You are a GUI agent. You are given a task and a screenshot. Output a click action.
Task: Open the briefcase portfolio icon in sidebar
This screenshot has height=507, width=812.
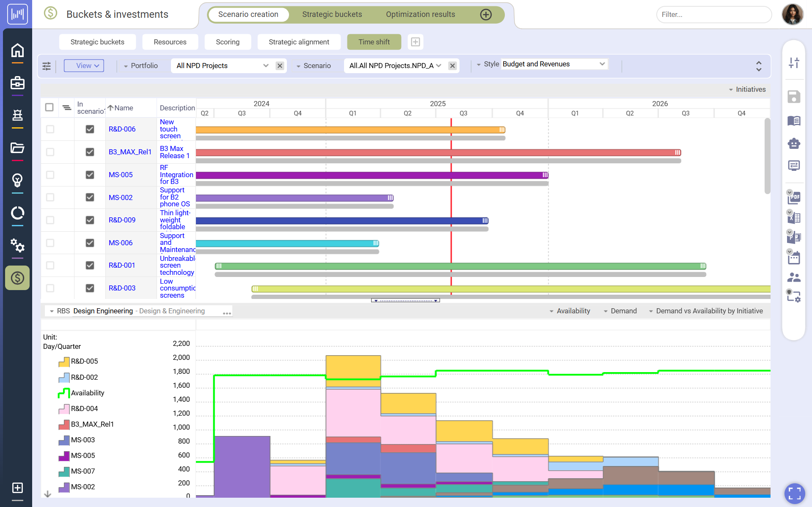(x=17, y=83)
